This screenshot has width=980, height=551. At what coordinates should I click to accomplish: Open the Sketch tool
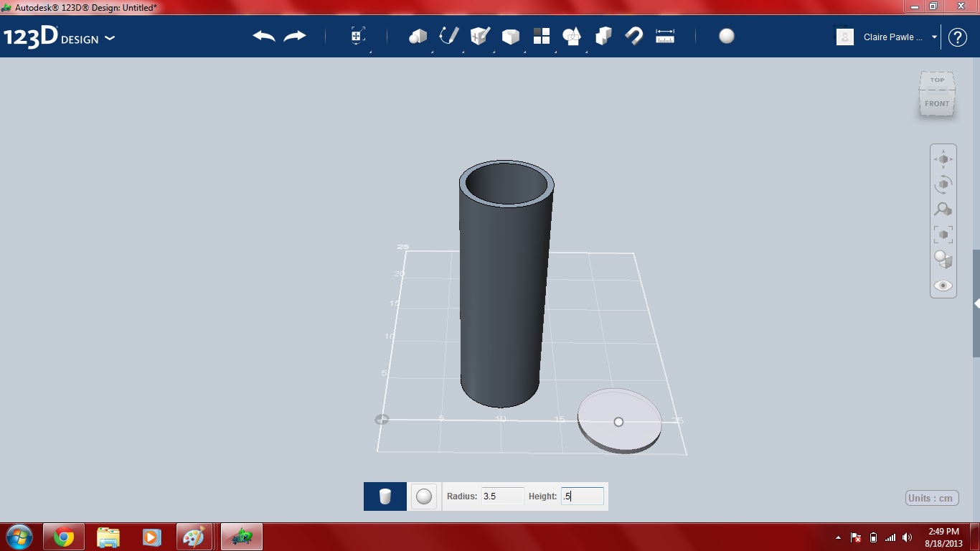point(449,36)
